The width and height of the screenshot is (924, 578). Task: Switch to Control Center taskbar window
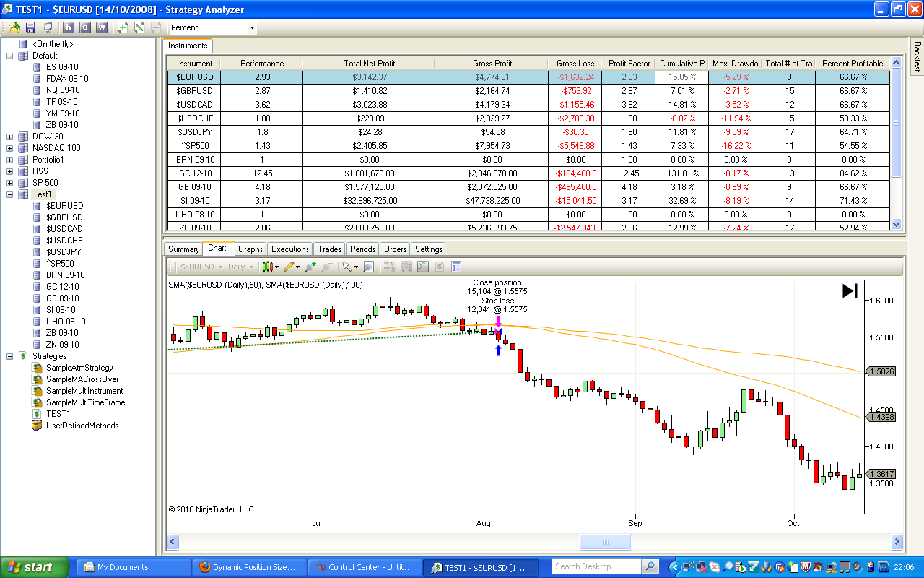[365, 567]
